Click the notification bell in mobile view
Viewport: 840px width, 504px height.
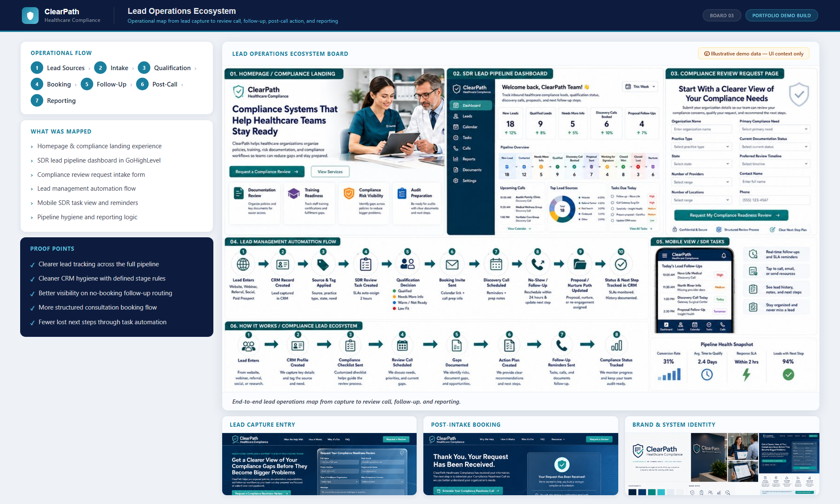(724, 255)
